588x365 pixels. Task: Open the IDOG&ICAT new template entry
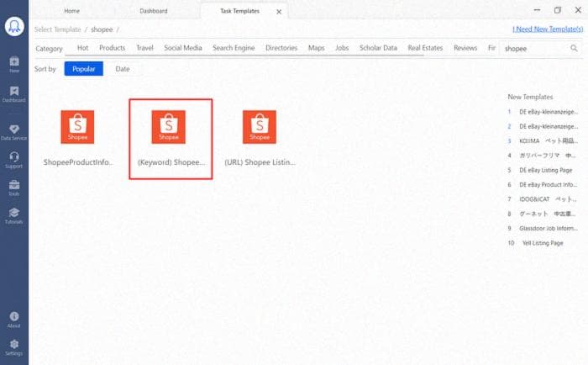coord(548,199)
